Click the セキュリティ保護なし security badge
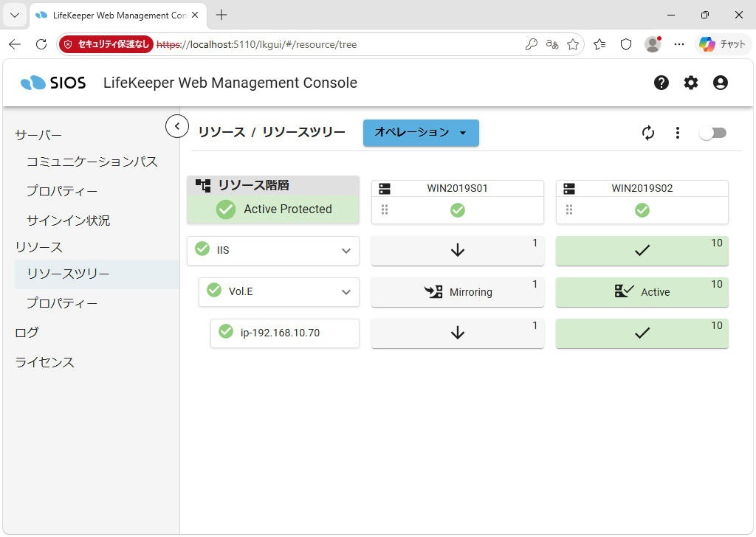The width and height of the screenshot is (756, 537). pyautogui.click(x=106, y=44)
